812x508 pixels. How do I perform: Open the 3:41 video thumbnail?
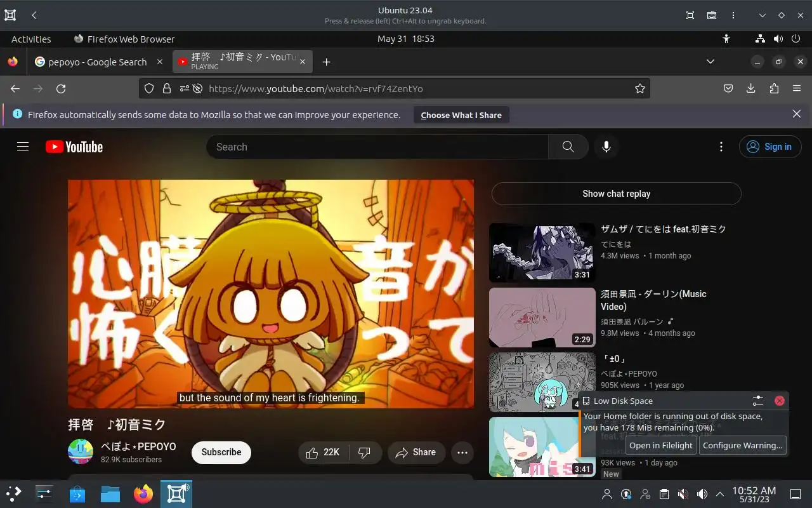click(542, 447)
